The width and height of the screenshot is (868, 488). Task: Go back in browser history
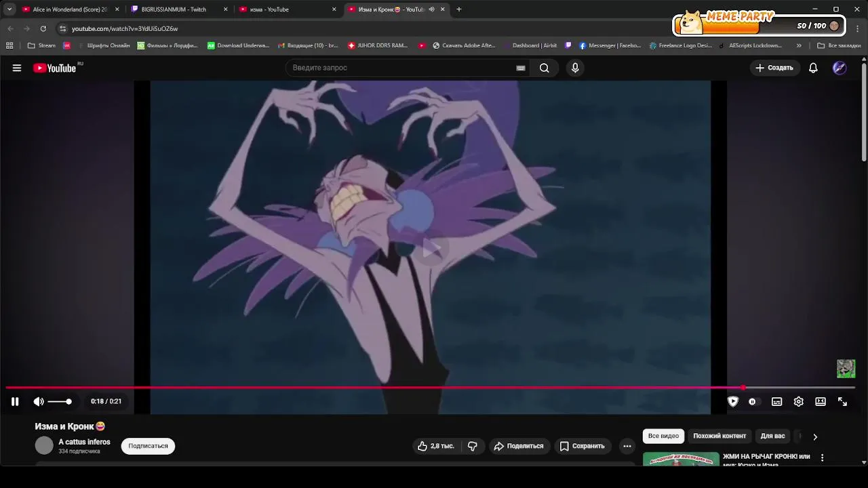point(10,28)
